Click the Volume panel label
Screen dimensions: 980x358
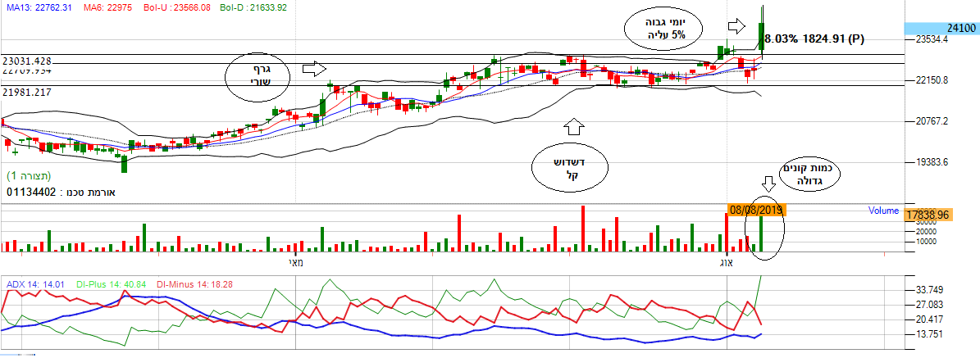click(x=883, y=211)
